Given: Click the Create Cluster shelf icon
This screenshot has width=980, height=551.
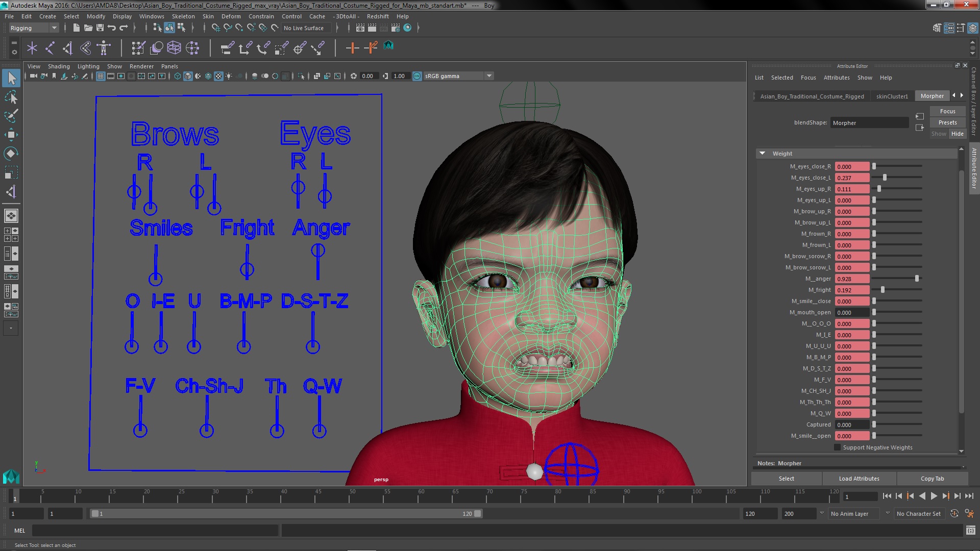Looking at the screenshot, I should click(192, 48).
